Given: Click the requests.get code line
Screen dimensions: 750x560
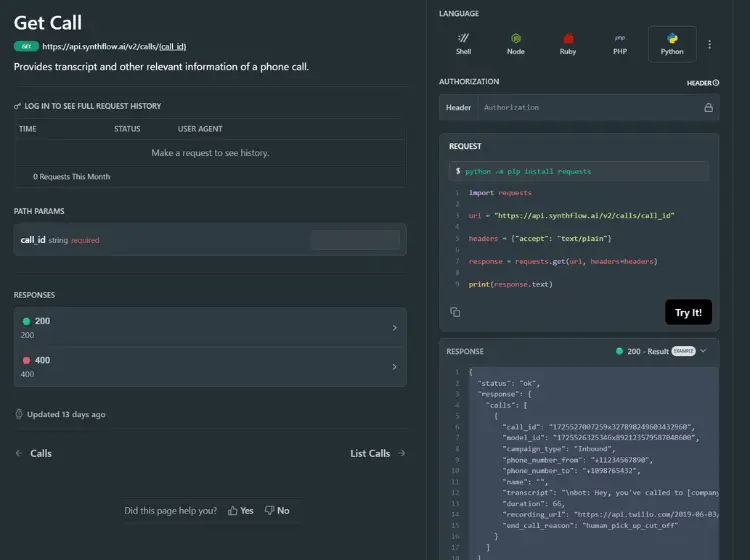Looking at the screenshot, I should pos(563,262).
